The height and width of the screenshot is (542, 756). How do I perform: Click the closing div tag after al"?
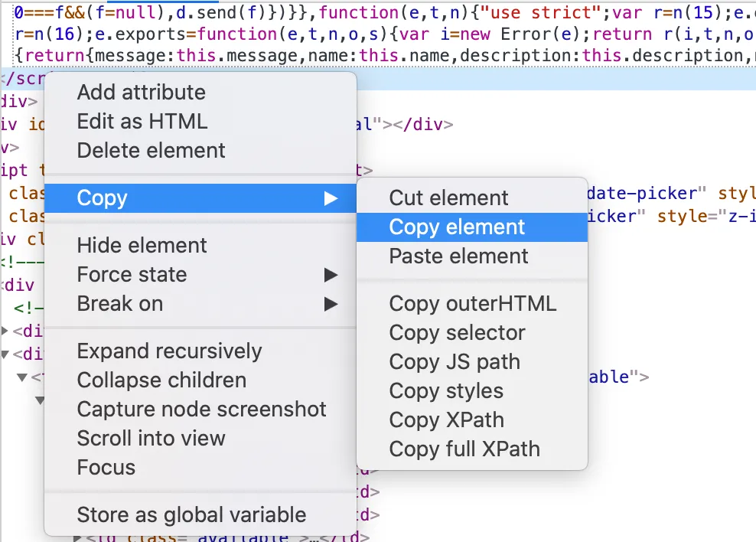click(x=423, y=125)
